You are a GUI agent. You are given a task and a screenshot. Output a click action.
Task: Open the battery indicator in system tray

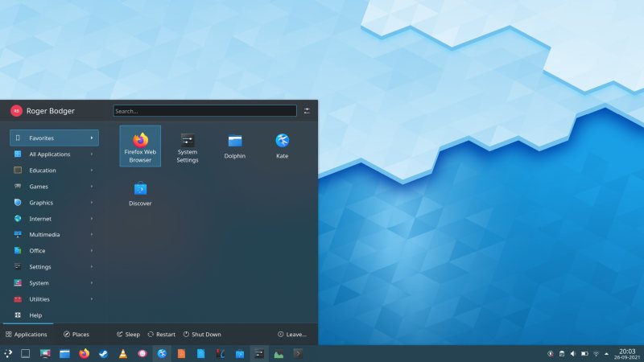tap(585, 354)
